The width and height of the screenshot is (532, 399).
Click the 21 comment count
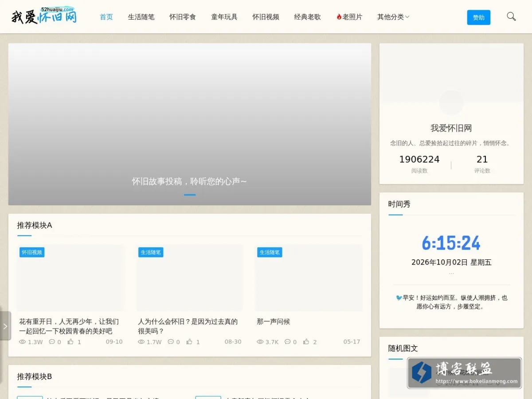pos(482,159)
